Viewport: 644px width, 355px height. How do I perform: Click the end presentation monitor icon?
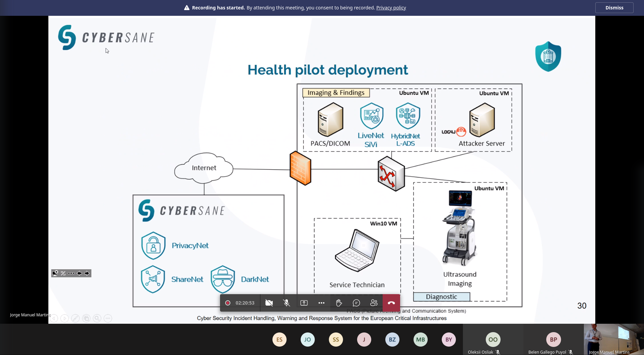click(55, 273)
